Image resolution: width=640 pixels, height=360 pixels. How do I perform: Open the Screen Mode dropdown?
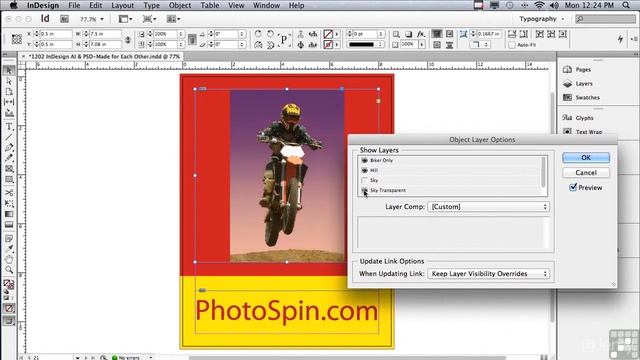point(149,19)
